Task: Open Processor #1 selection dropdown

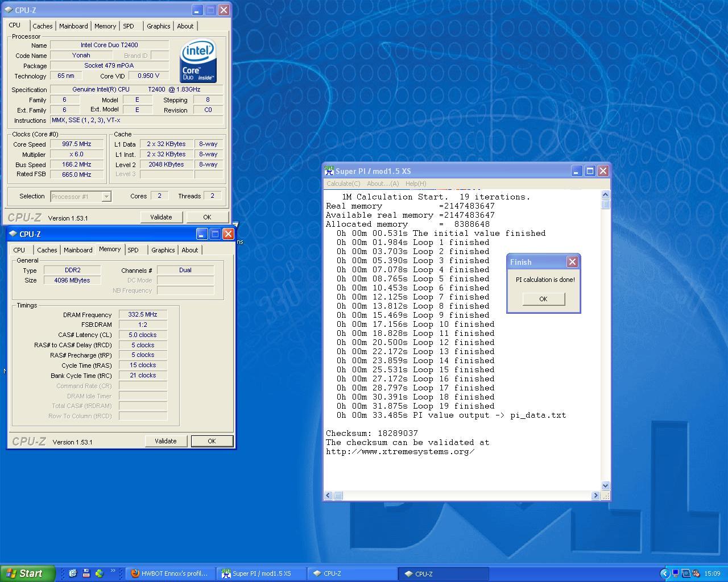Action: pyautogui.click(x=106, y=197)
